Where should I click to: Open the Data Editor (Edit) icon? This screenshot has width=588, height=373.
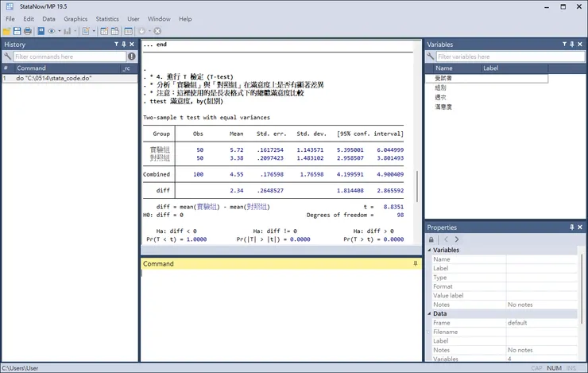point(104,31)
